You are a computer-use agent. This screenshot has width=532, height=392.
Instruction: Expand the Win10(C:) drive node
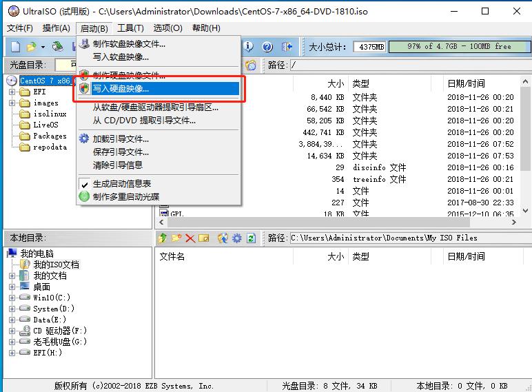pos(12,298)
